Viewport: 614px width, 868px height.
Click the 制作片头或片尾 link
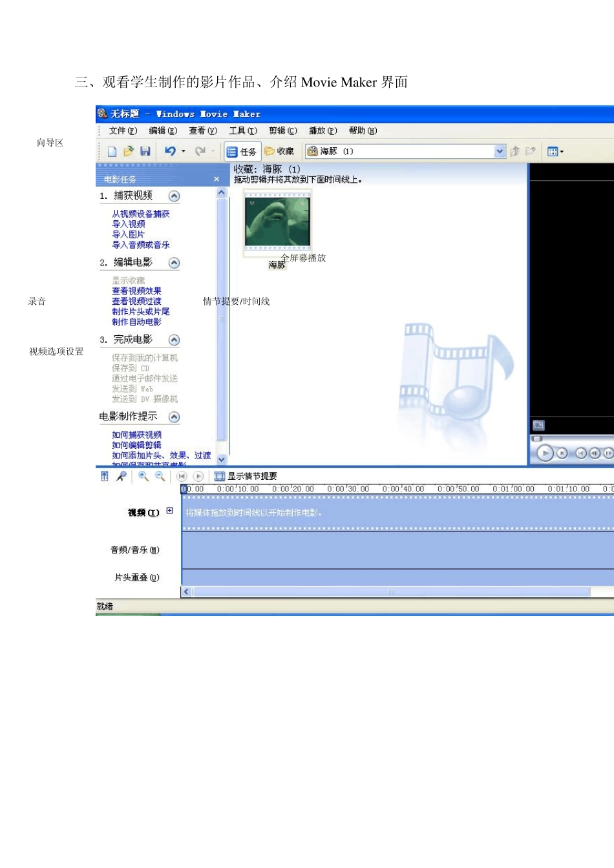point(141,311)
